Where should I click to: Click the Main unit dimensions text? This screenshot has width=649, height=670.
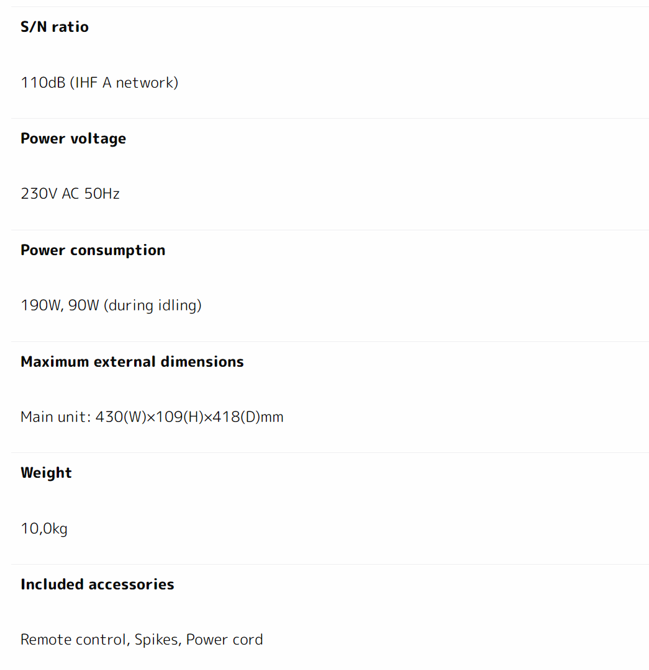(152, 417)
